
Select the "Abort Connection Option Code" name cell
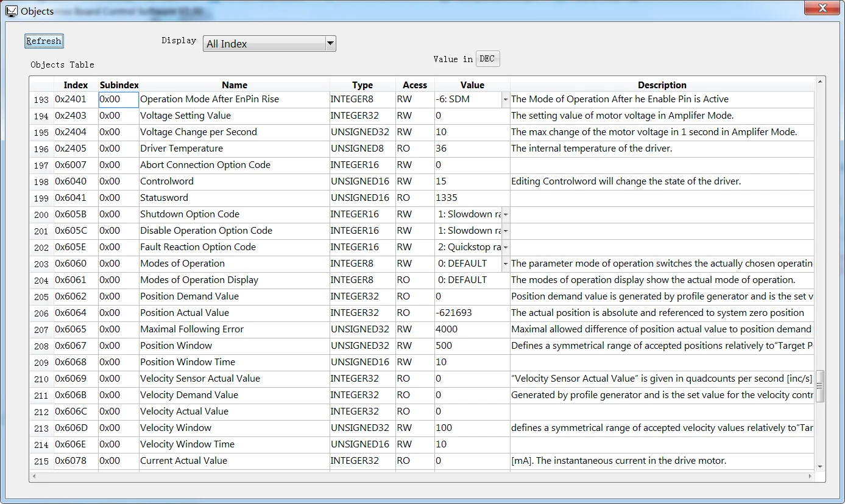tap(235, 165)
